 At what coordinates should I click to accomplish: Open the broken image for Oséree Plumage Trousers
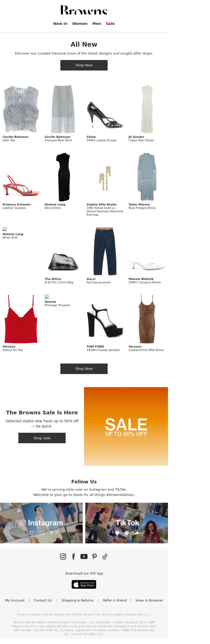tap(47, 297)
